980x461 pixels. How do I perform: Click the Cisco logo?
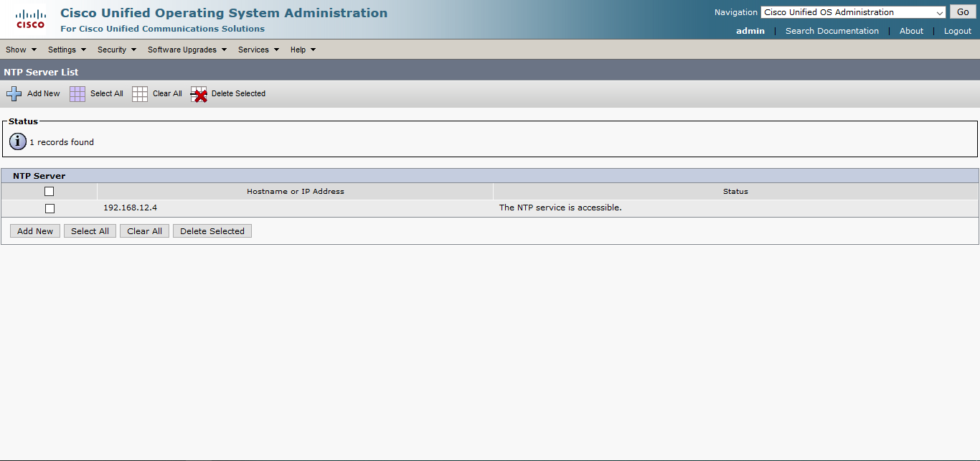tap(29, 19)
